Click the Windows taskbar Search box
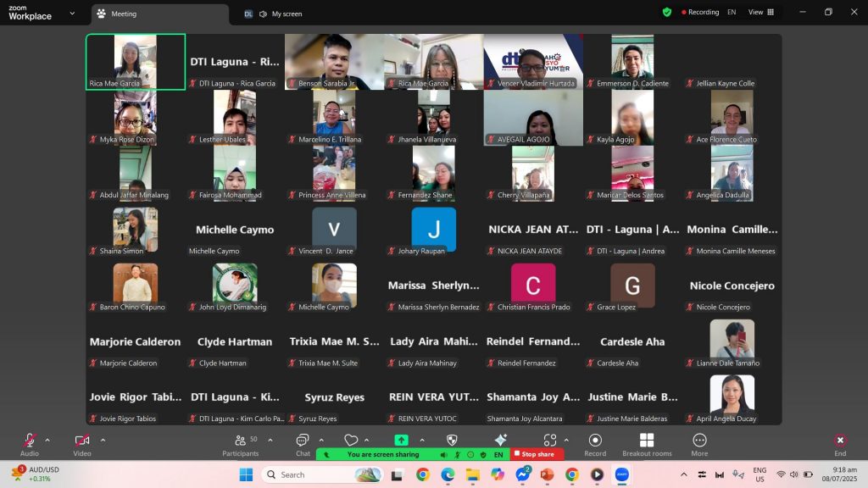The image size is (868, 488). pyautogui.click(x=322, y=474)
